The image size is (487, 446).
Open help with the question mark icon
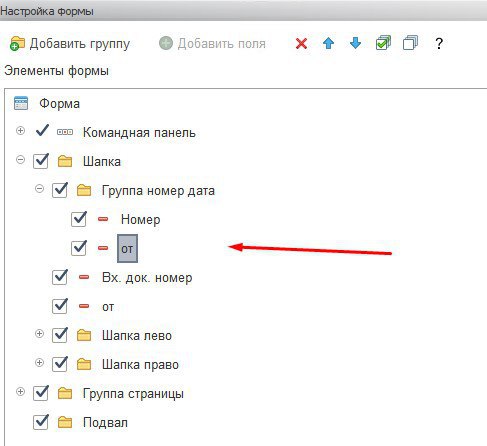click(439, 43)
